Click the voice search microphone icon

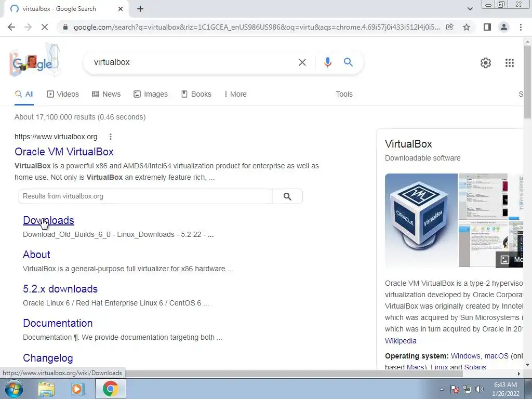(327, 62)
